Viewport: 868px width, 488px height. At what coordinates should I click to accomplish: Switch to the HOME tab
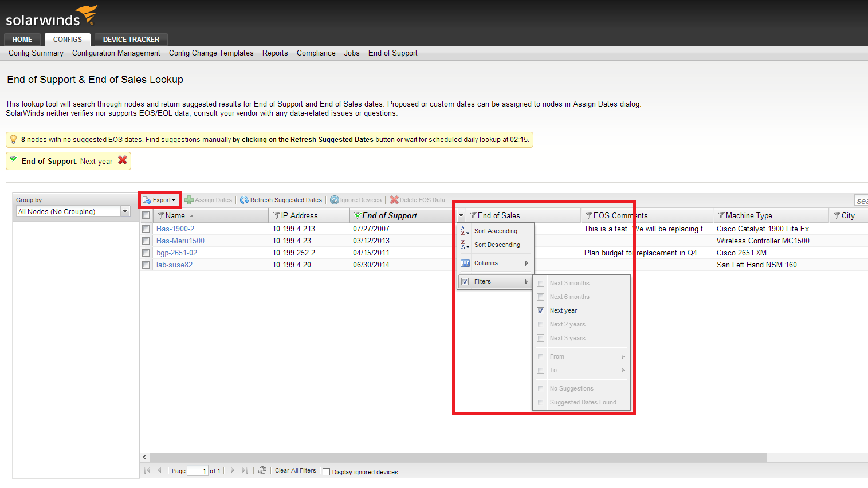coord(22,40)
